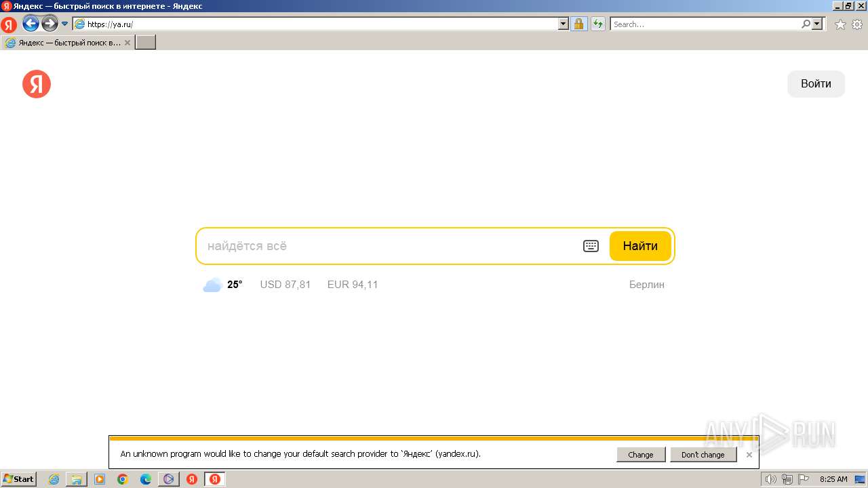Open the Windows Start menu
Image resolution: width=868 pixels, height=488 pixels.
(18, 479)
